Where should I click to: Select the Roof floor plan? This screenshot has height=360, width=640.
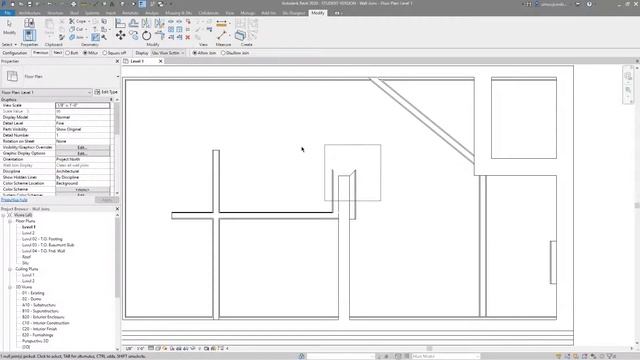[x=27, y=257]
